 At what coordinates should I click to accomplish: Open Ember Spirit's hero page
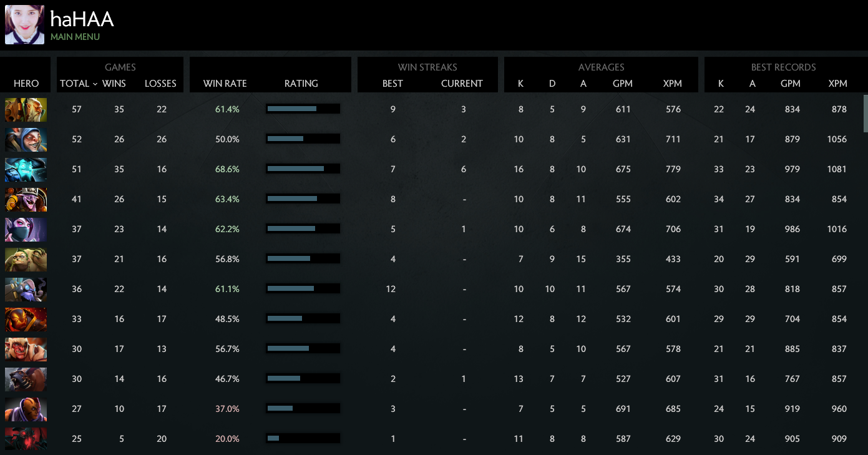point(26,318)
